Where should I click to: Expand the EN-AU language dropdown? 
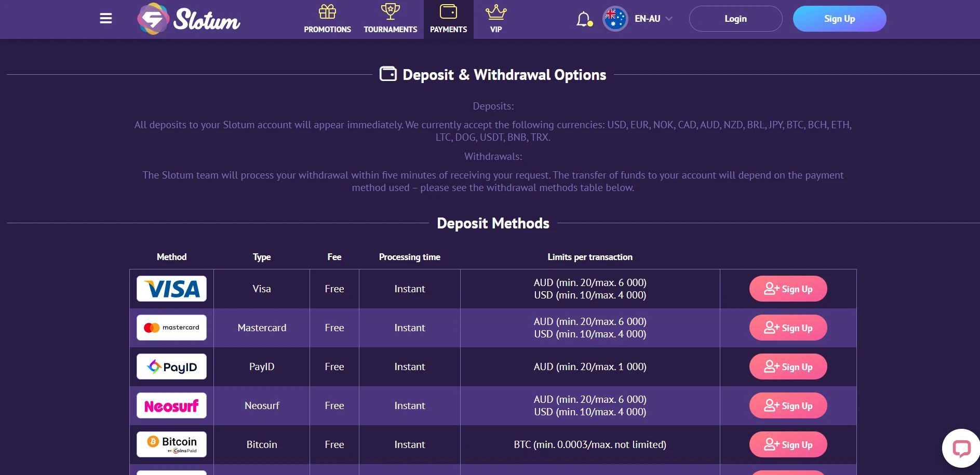click(x=653, y=19)
